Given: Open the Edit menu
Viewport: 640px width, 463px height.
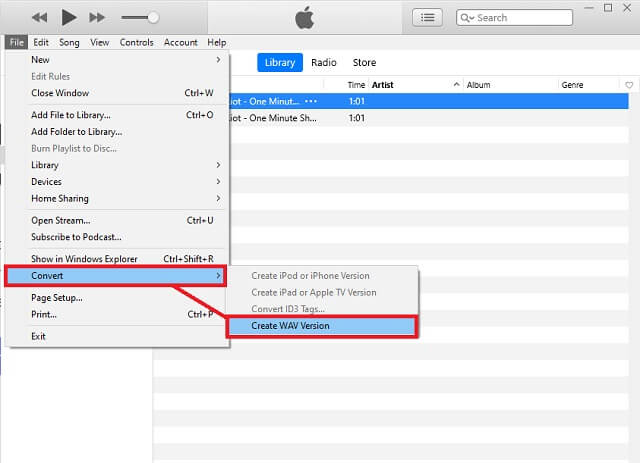Looking at the screenshot, I should click(x=41, y=42).
